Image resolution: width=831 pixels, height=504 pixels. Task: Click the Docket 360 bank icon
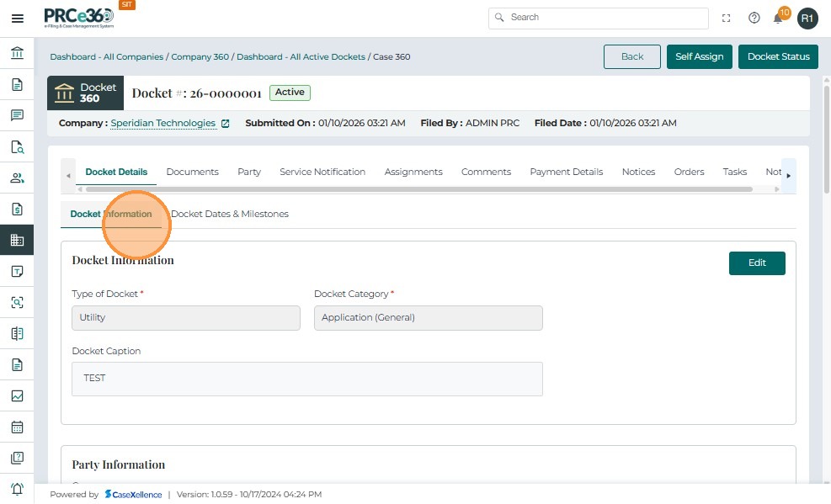click(64, 93)
